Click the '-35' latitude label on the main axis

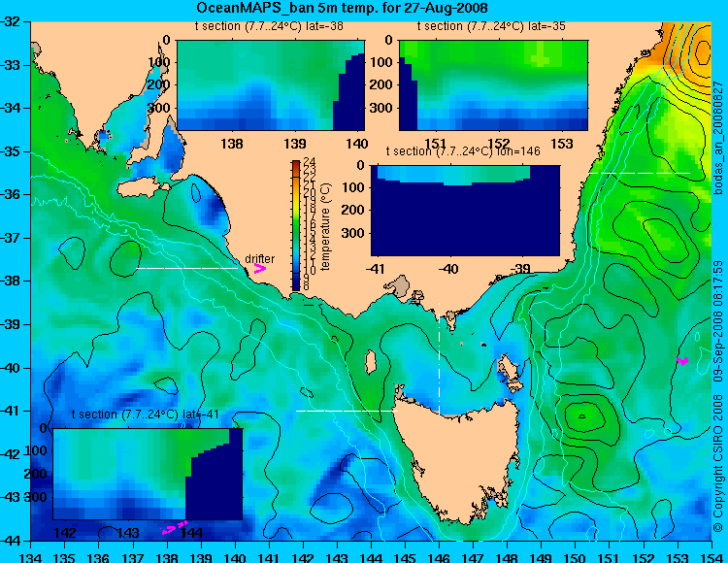tap(12, 151)
